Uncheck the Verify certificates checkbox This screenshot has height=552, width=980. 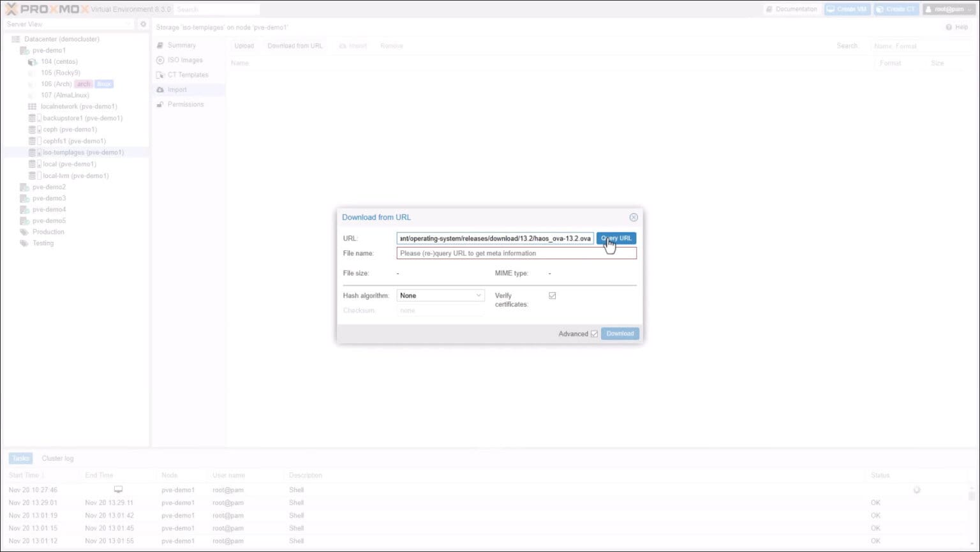(552, 295)
